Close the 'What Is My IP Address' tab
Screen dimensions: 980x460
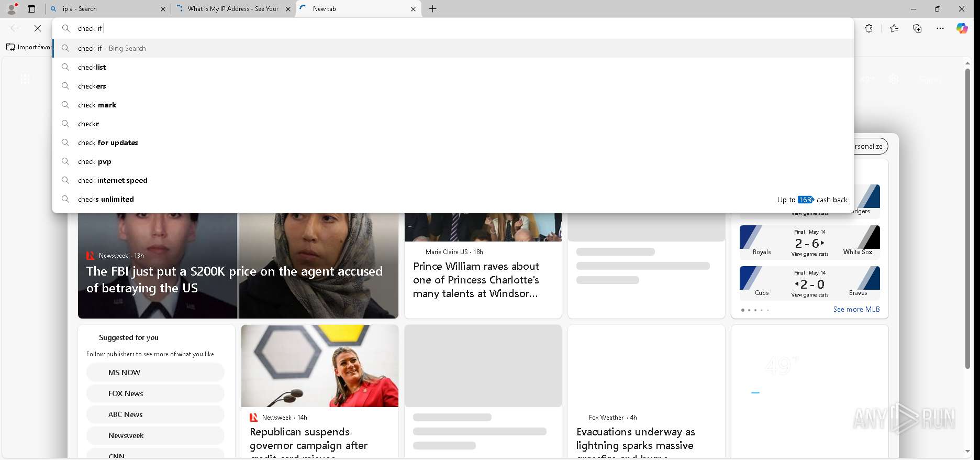pos(288,9)
